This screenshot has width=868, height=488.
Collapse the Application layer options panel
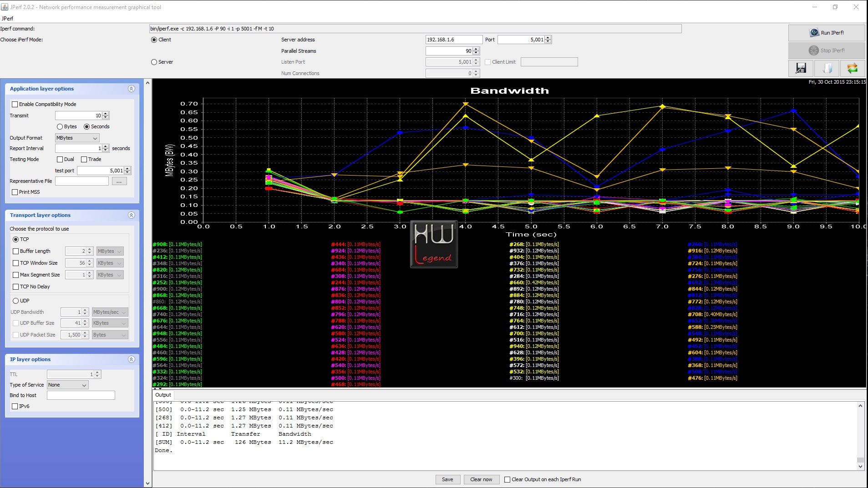pos(131,89)
